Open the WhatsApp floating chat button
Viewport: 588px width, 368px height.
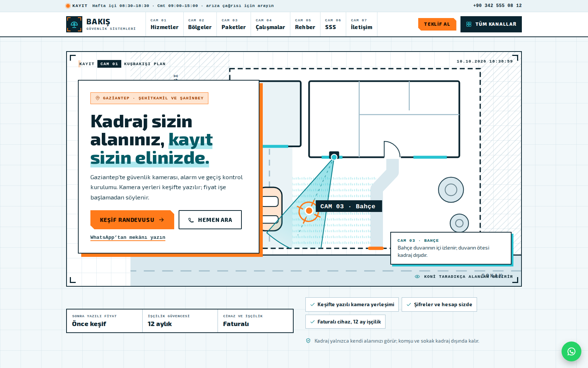(571, 351)
